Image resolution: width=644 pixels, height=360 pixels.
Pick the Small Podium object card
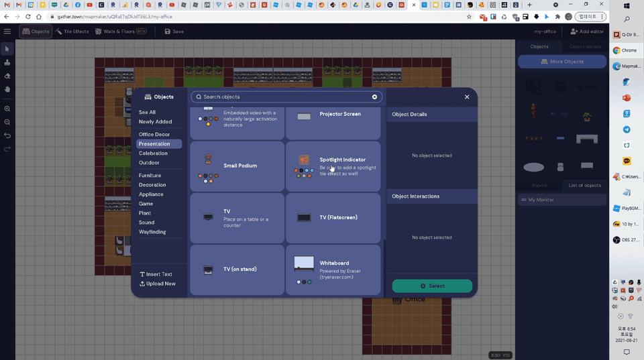pos(237,166)
